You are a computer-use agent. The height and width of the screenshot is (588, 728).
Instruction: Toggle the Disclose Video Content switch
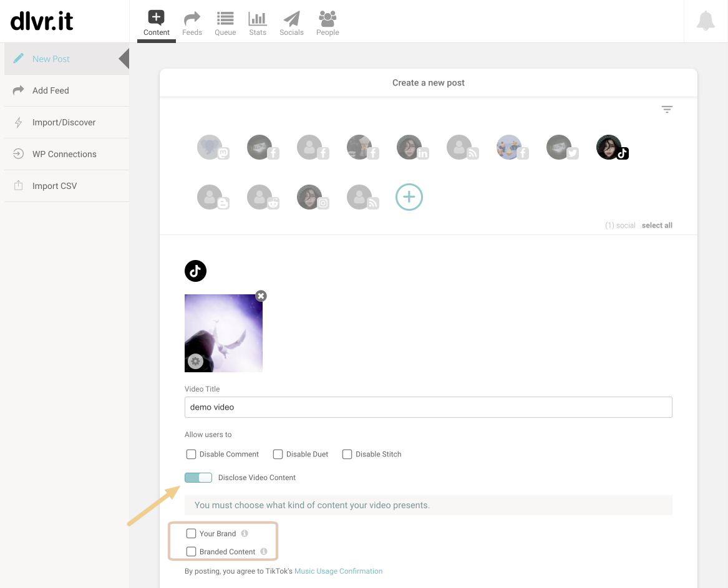(x=198, y=478)
